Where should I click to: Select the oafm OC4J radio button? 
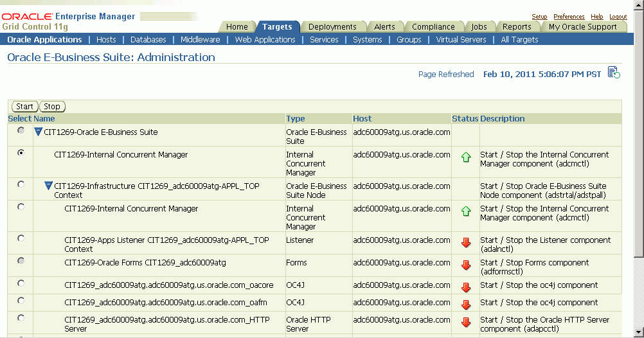21,301
